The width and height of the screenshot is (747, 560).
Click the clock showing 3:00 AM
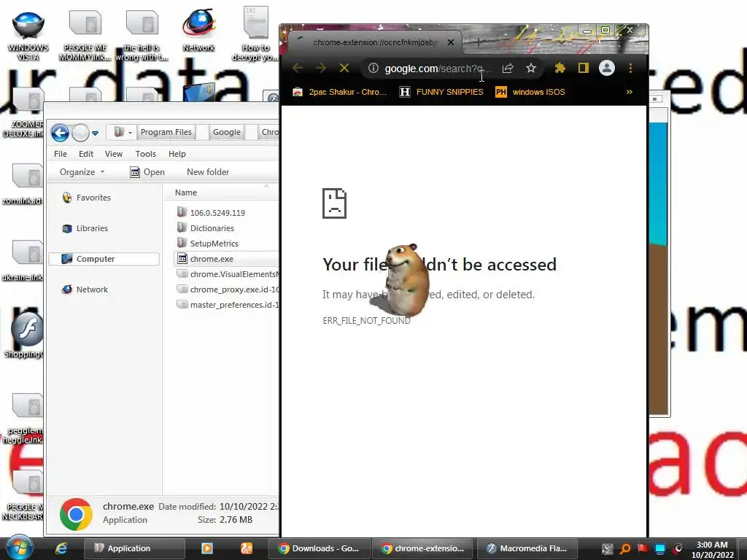[x=712, y=549]
